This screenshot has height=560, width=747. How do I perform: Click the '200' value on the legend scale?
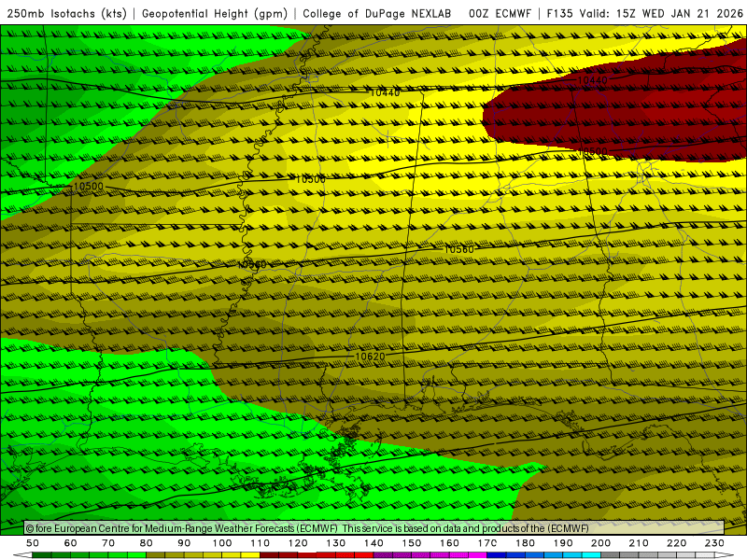coord(600,543)
